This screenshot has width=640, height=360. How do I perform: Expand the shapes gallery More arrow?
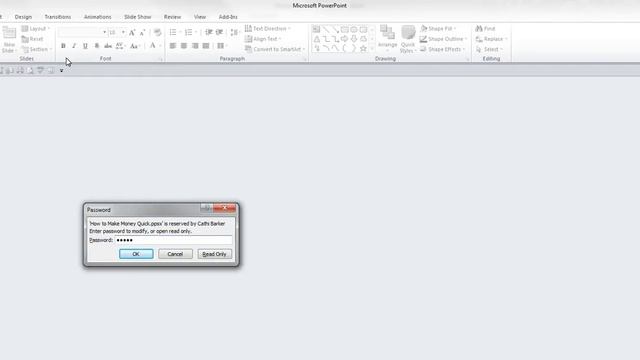pyautogui.click(x=371, y=49)
